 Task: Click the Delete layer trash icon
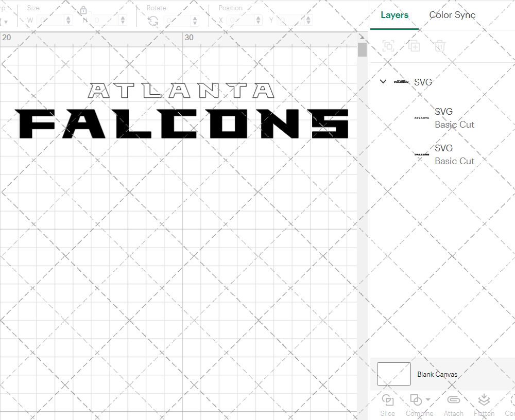[x=440, y=46]
